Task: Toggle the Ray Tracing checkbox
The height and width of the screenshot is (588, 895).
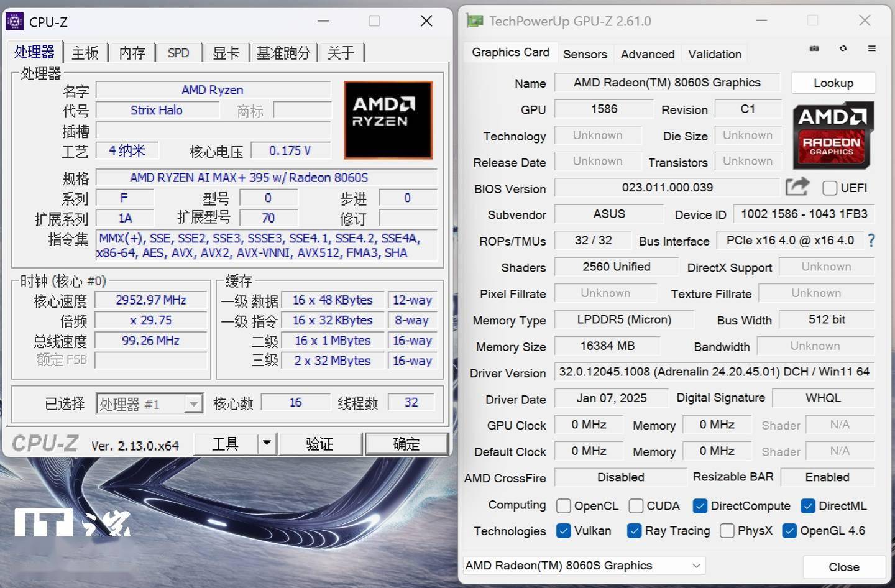Action: pos(635,531)
